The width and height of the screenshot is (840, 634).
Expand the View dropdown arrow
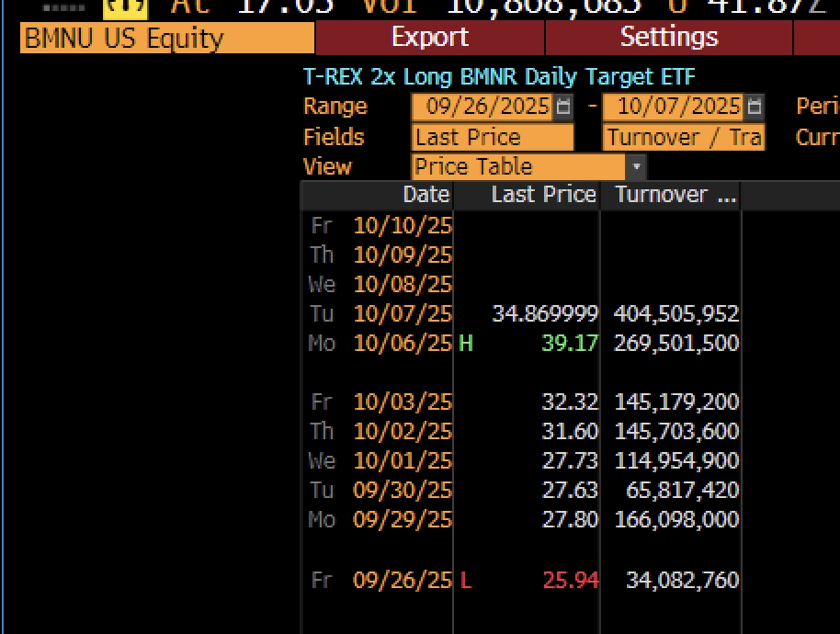click(x=636, y=167)
